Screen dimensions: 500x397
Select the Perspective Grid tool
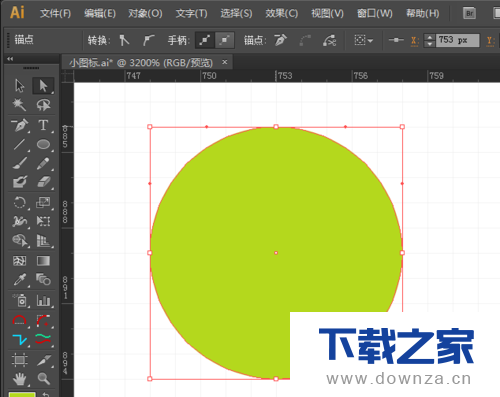pos(43,240)
